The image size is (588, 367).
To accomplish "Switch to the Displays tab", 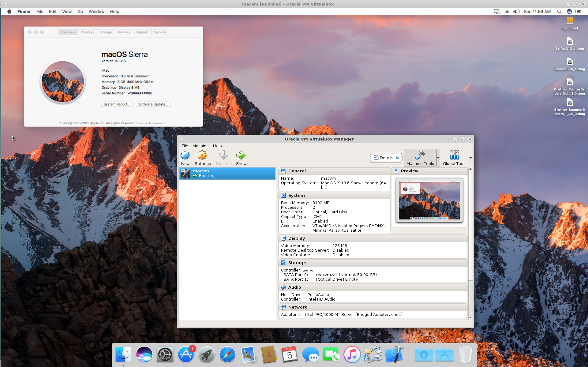I will click(x=87, y=32).
